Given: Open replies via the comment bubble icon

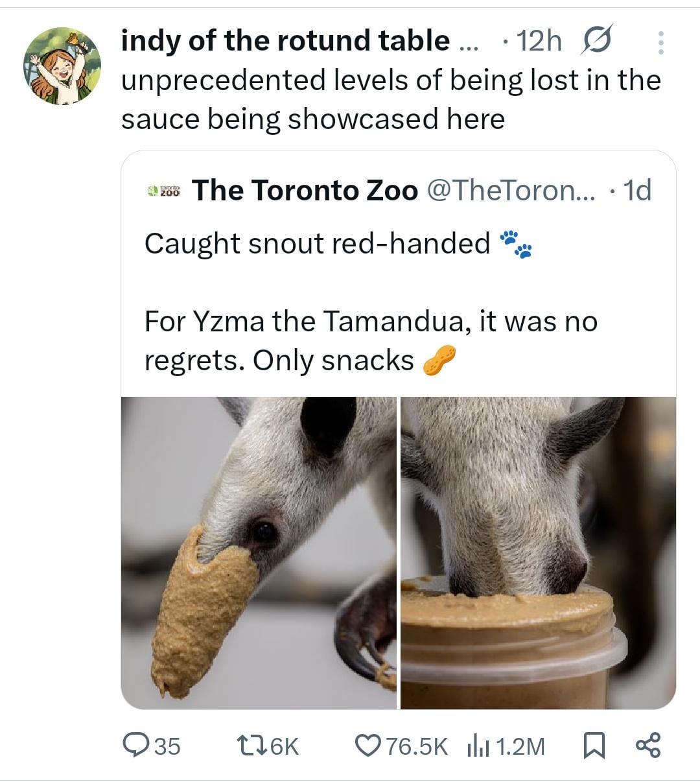Looking at the screenshot, I should coord(135,746).
